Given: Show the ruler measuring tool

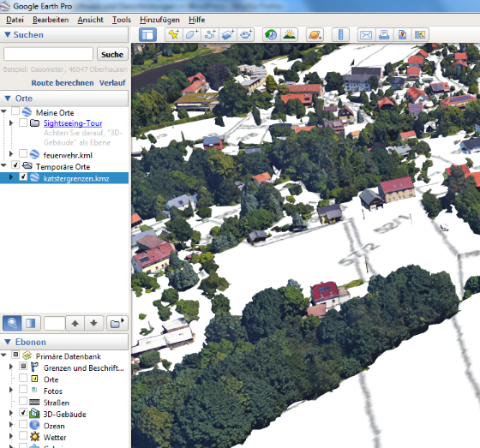Looking at the screenshot, I should pos(340,34).
